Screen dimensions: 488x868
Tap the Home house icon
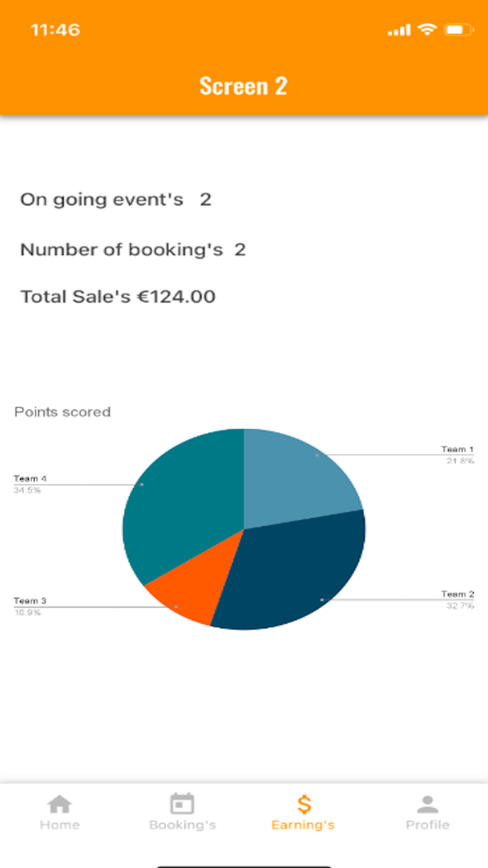[60, 804]
